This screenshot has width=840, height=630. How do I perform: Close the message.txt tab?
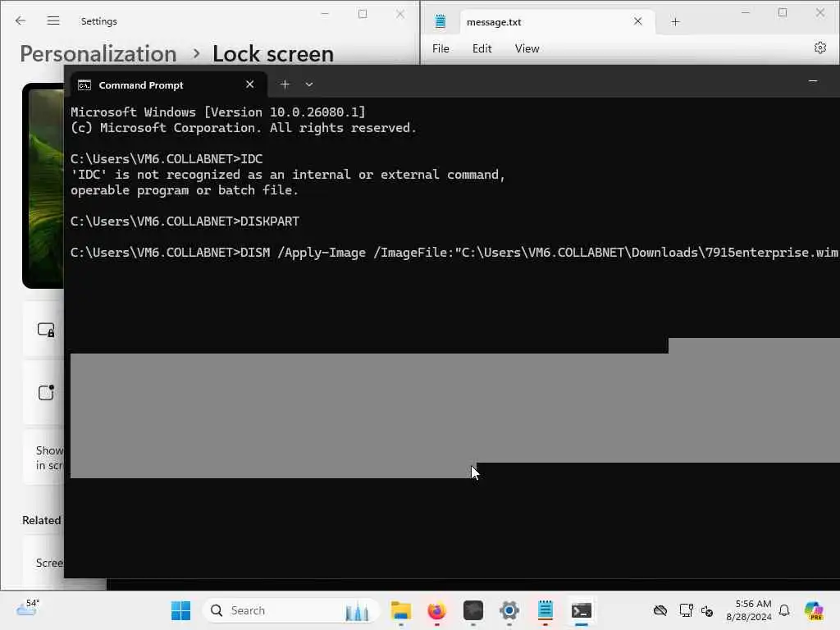click(637, 21)
